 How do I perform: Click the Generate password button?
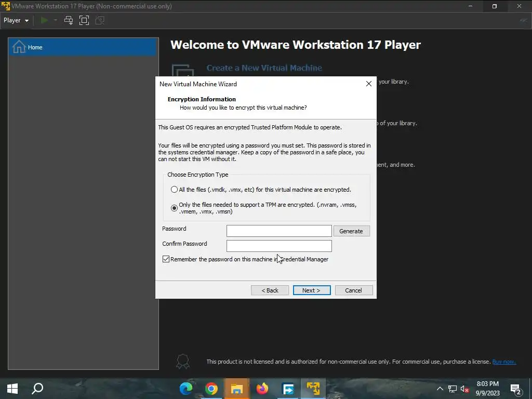tap(352, 231)
